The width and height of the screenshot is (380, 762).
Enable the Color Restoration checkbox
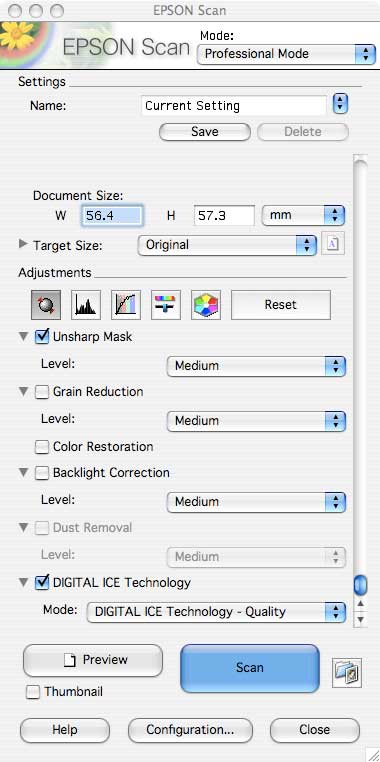42,447
